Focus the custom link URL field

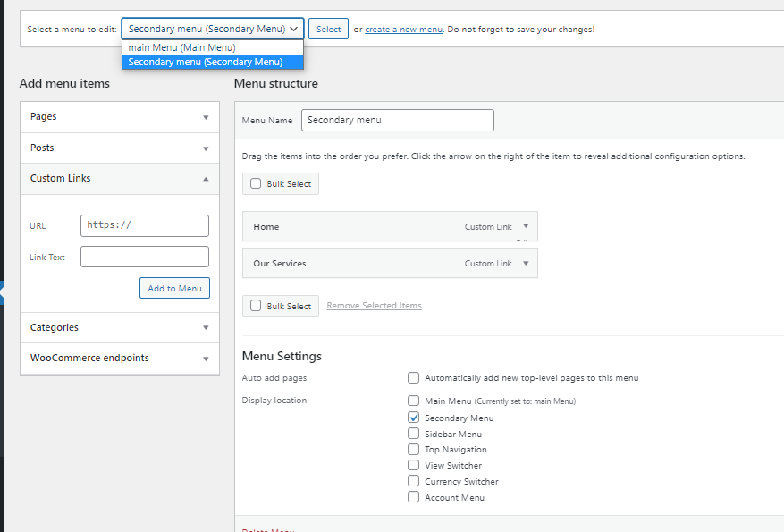point(144,225)
